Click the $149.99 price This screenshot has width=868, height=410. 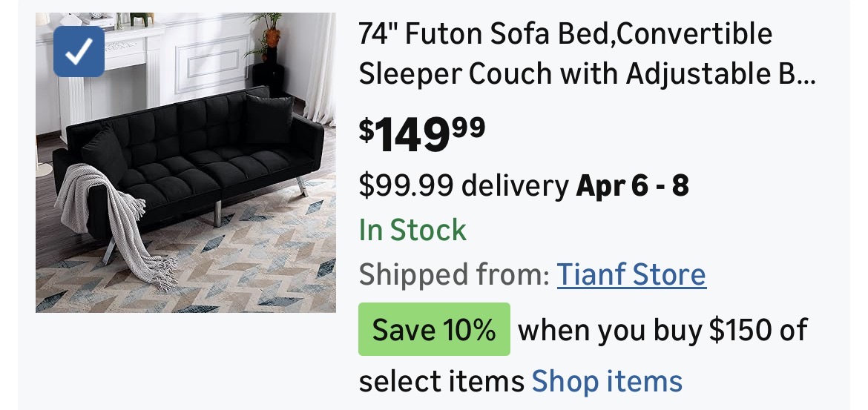tap(422, 133)
